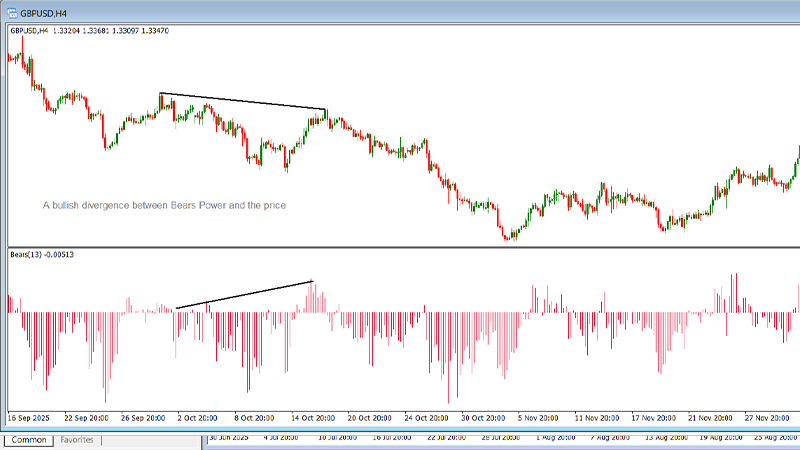800x450 pixels.
Task: Select the rising trend line on Bears indicator
Action: [244, 294]
